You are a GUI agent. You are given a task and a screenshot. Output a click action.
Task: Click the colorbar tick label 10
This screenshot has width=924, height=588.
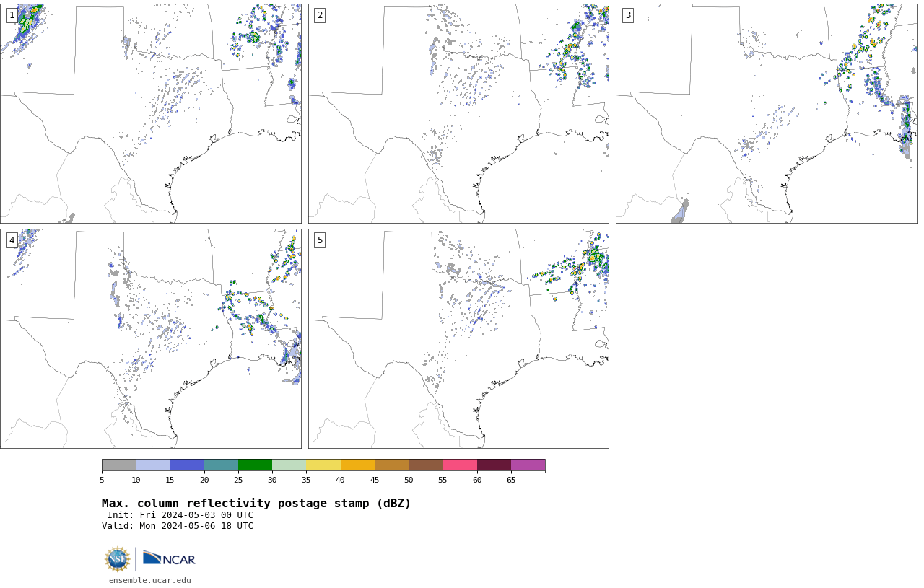point(136,480)
